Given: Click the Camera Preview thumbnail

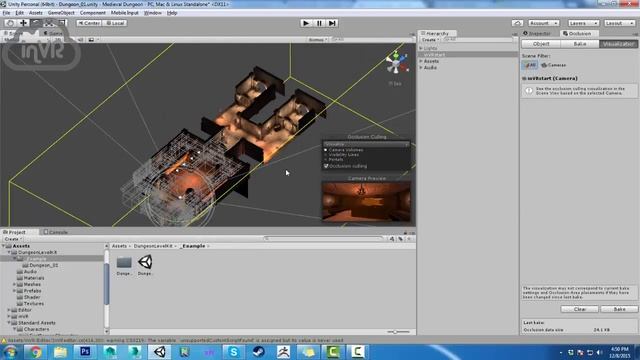Looking at the screenshot, I should [366, 202].
